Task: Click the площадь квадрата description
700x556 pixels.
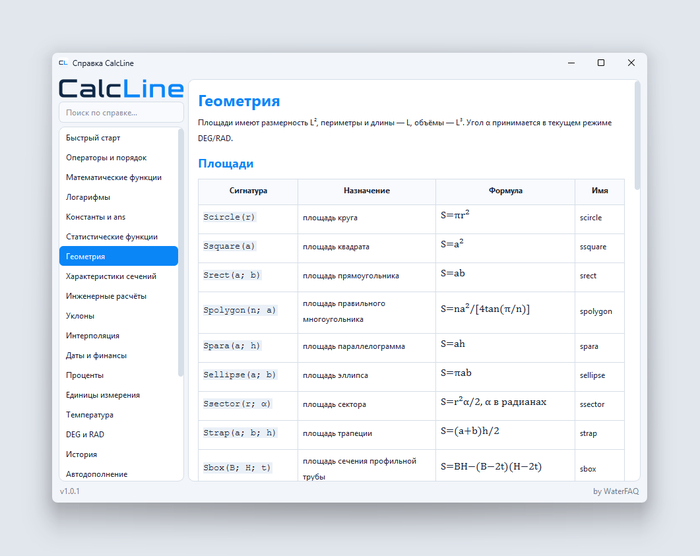Action: pyautogui.click(x=336, y=247)
